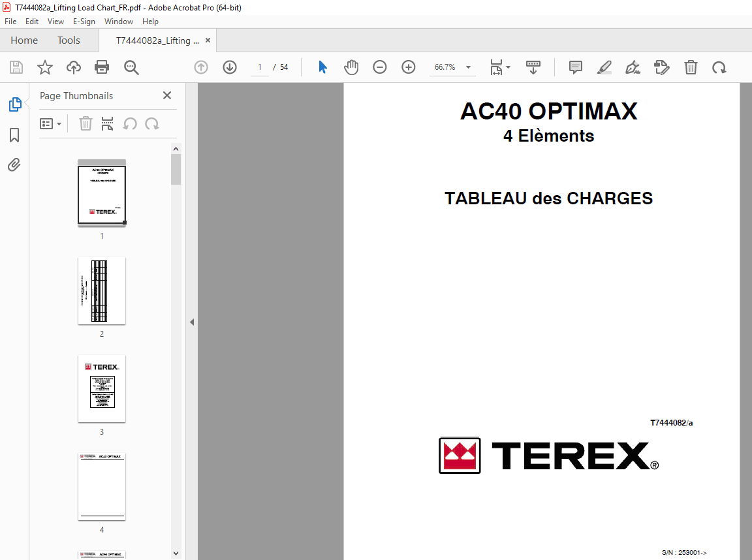The height and width of the screenshot is (560, 752).
Task: Click zoom out minus icon
Action: [x=380, y=67]
